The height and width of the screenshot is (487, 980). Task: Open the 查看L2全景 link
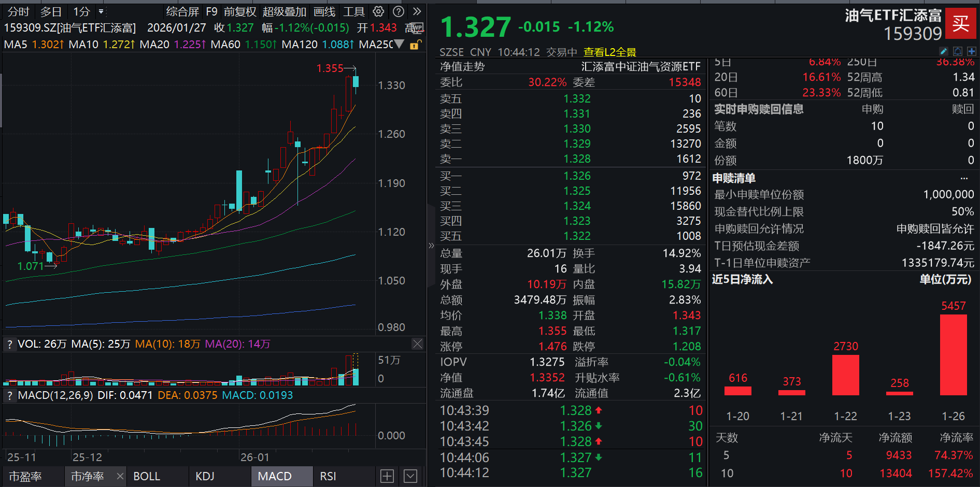(609, 52)
